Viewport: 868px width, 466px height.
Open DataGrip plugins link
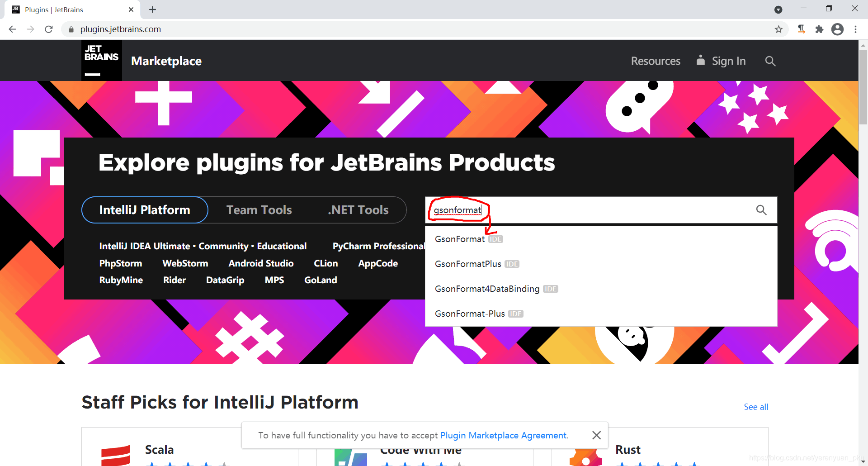click(x=225, y=280)
